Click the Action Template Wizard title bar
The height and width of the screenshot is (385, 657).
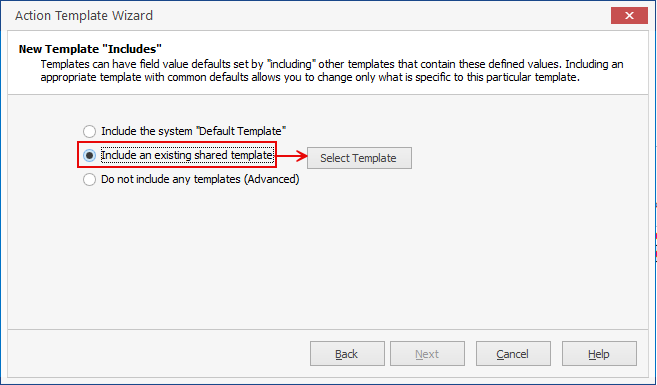pyautogui.click(x=293, y=16)
